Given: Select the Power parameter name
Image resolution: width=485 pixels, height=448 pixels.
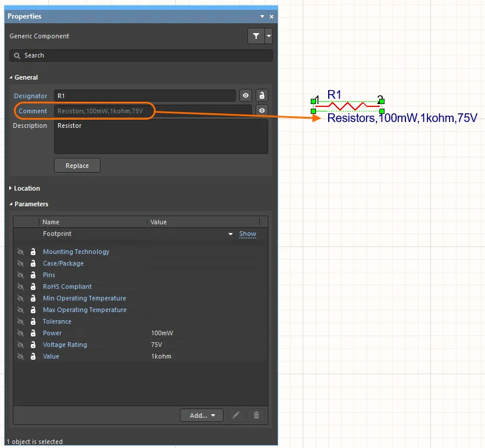Looking at the screenshot, I should coord(52,333).
